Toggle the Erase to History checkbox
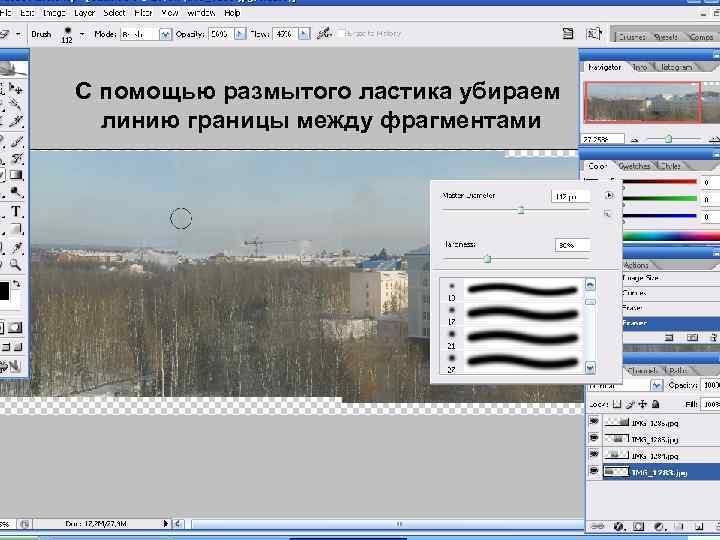 340,34
